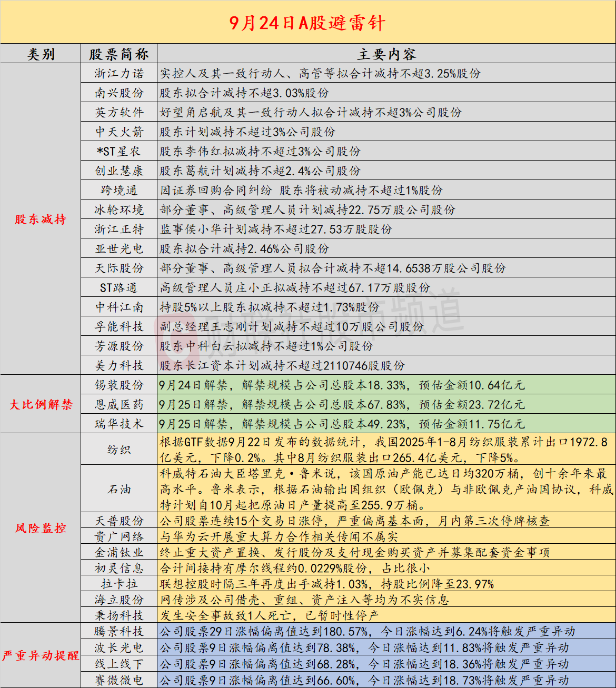Select the 浙江力诺 stock name cell
Viewport: 616px width, 688px height.
[x=119, y=74]
